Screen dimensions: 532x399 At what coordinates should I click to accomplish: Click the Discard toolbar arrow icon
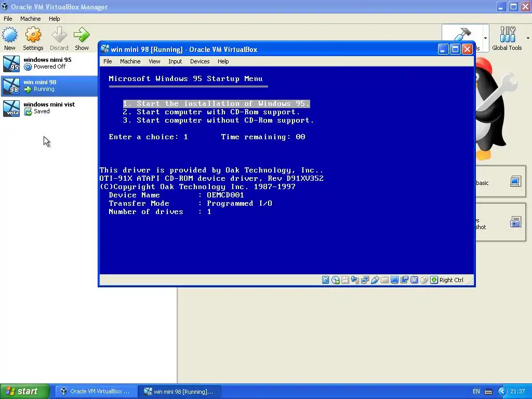[59, 35]
